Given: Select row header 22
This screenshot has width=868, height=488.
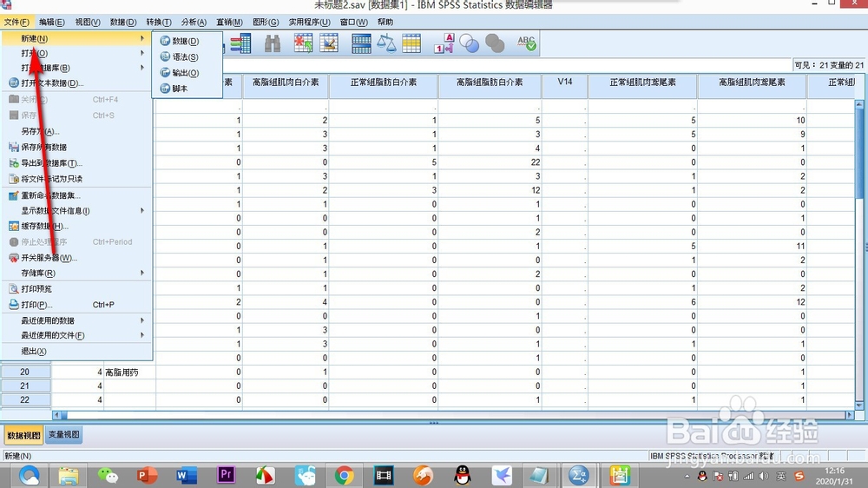Looking at the screenshot, I should [25, 399].
